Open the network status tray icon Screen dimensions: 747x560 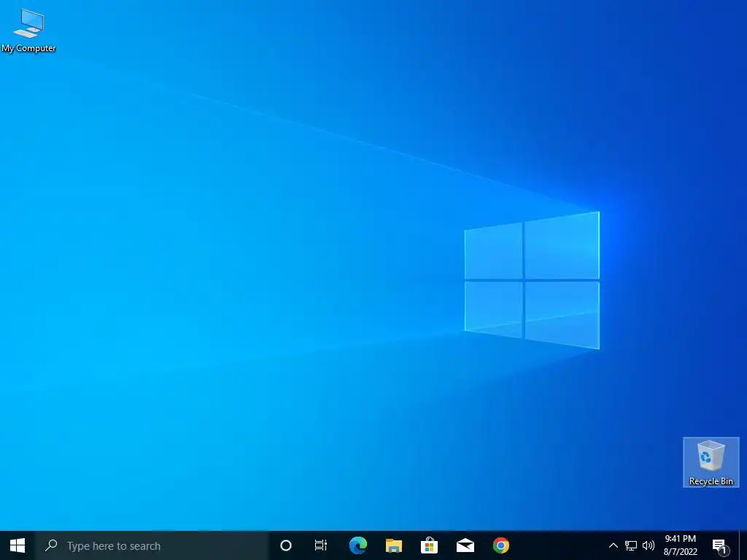click(631, 545)
